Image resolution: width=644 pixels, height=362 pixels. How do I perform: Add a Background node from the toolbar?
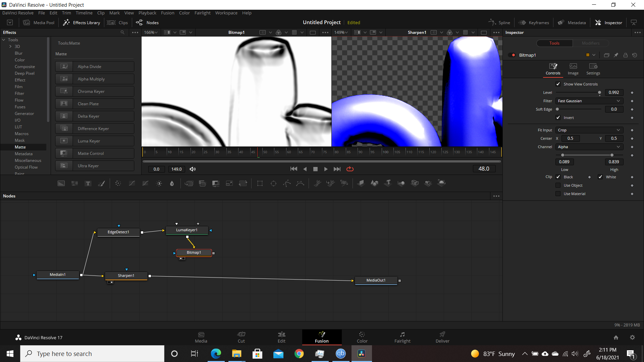pyautogui.click(x=61, y=183)
